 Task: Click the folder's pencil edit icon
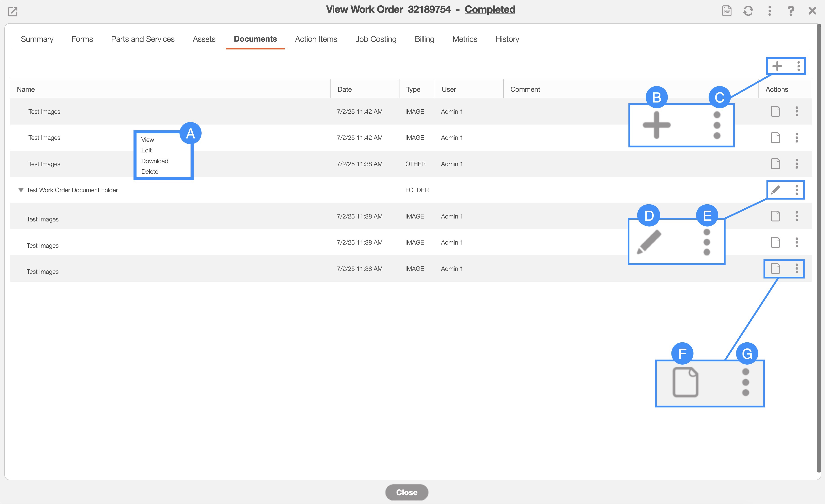[x=776, y=190]
